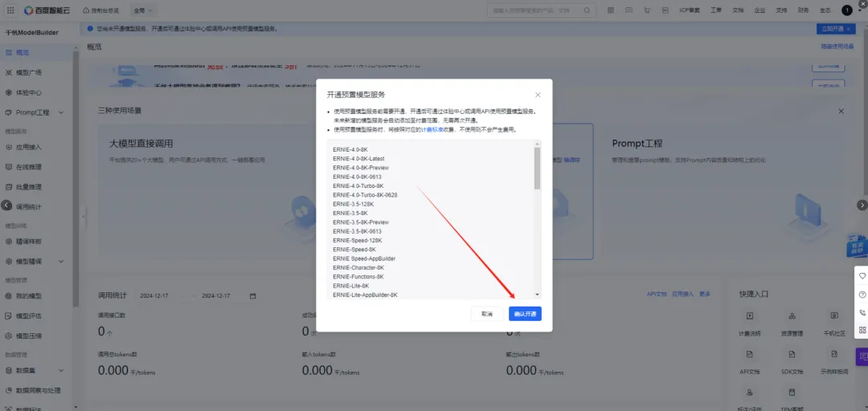Image resolution: width=868 pixels, height=411 pixels.
Task: Click the help question-mark floating icon
Action: 862,295
